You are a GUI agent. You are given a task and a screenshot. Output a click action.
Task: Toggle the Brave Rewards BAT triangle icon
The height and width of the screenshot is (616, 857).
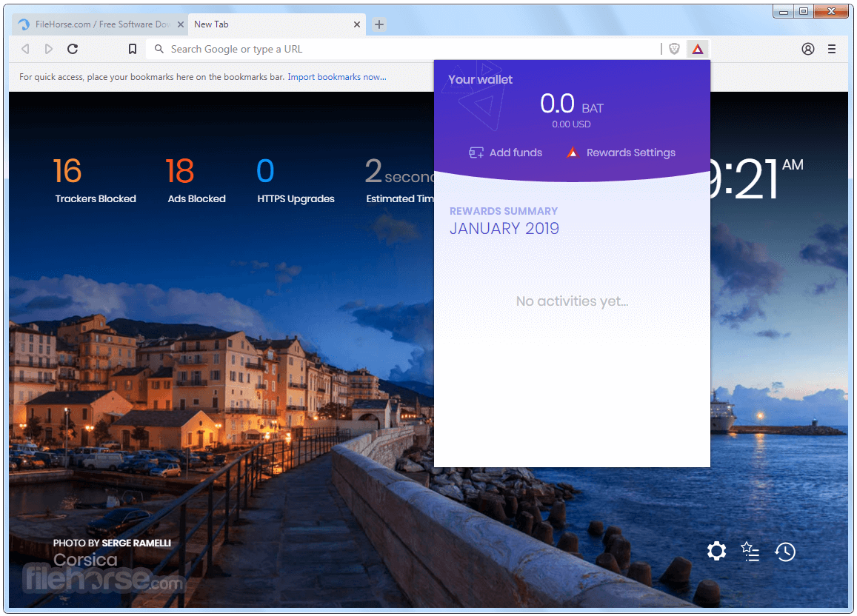[698, 49]
